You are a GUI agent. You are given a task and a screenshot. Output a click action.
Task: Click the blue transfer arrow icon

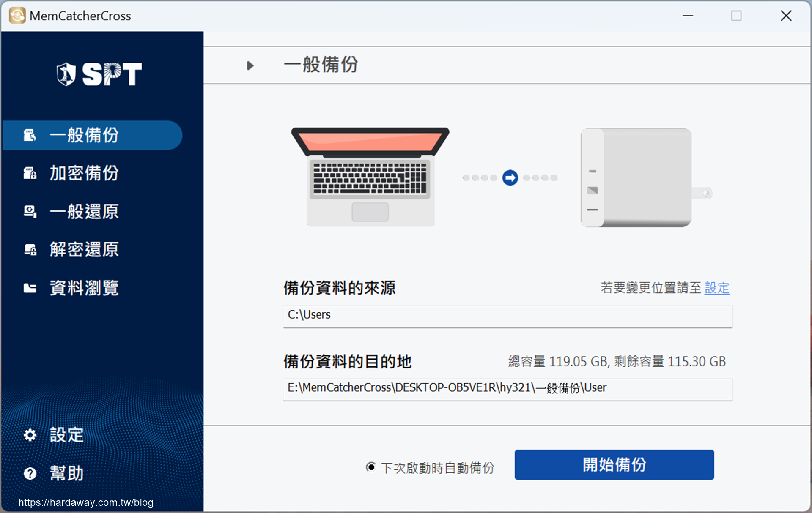pos(510,177)
